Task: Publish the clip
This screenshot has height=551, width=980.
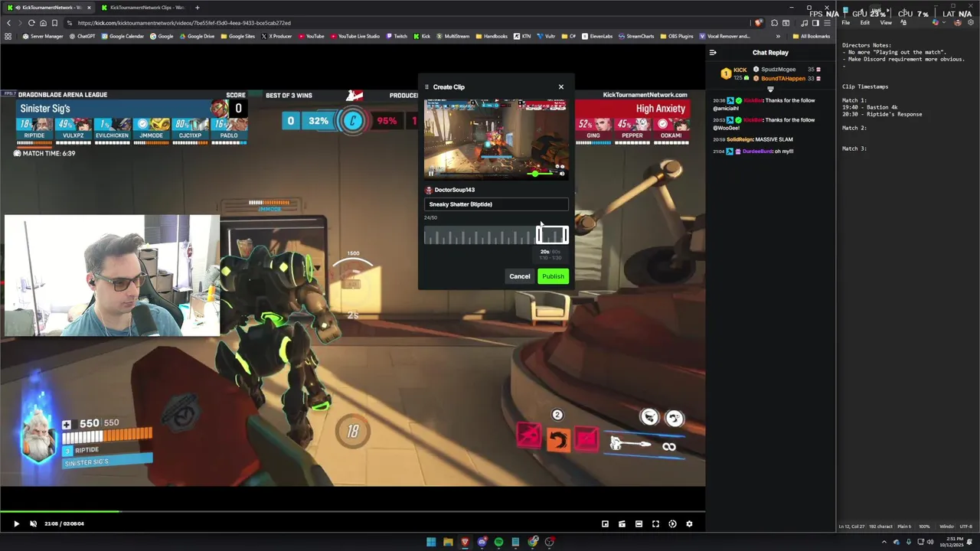Action: coord(553,276)
